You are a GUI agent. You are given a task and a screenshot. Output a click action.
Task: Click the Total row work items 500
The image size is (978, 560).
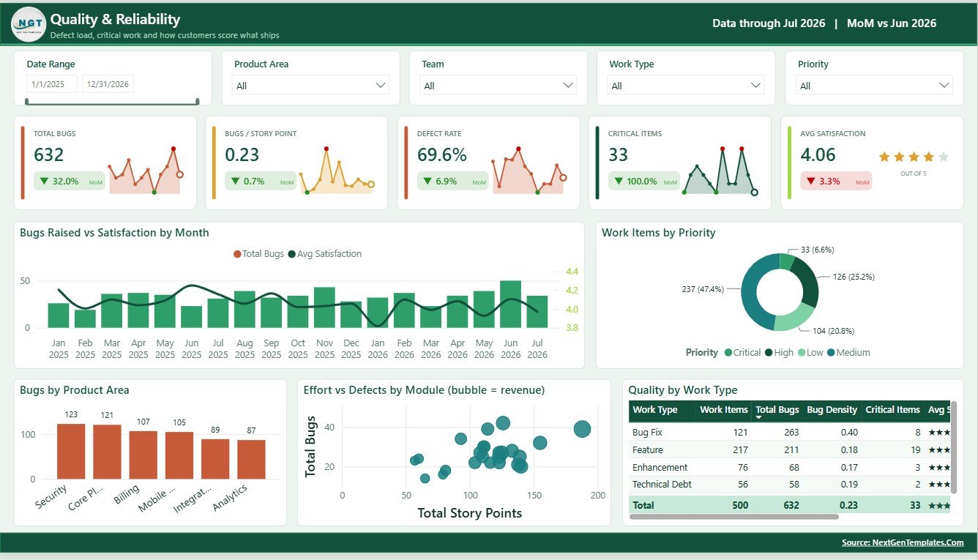click(740, 505)
